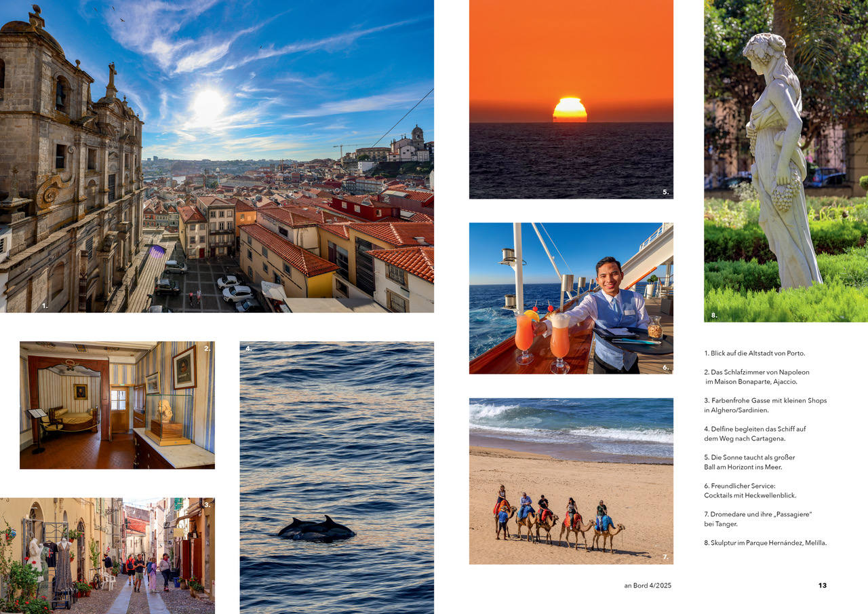Click the page number 13
Viewport: 868px width, 614px height.
coord(822,586)
